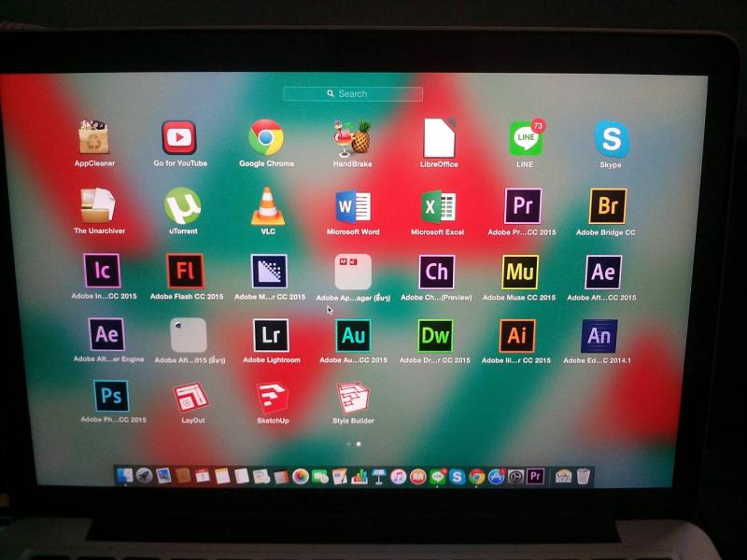The width and height of the screenshot is (747, 560).
Task: Launch uTorrent app
Action: click(x=182, y=205)
